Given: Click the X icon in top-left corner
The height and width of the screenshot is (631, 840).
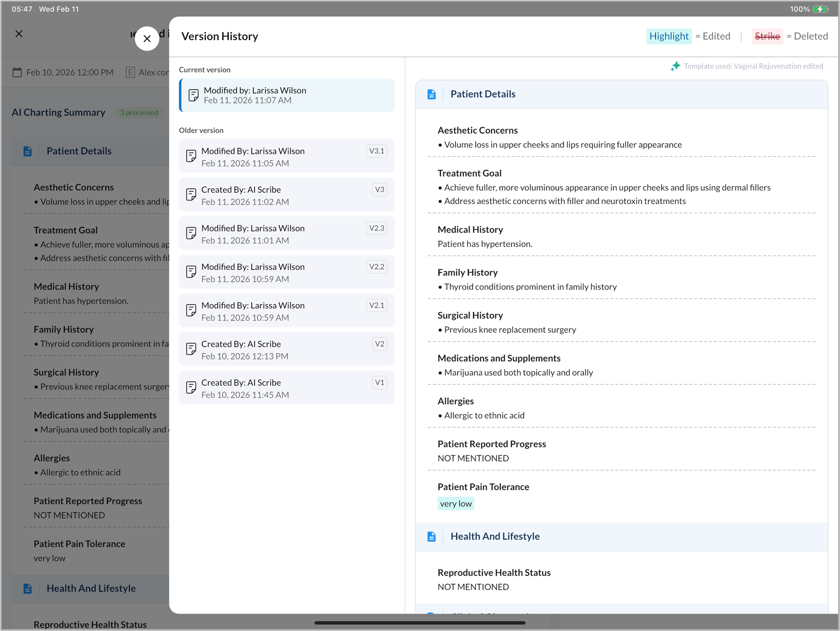Looking at the screenshot, I should pos(19,34).
